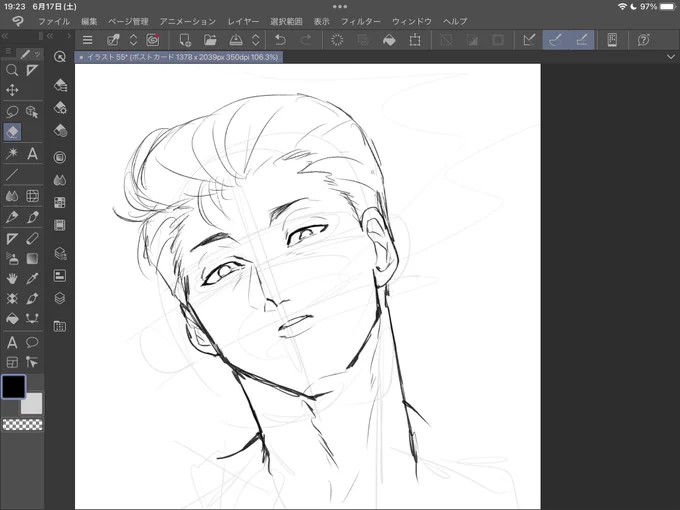
Task: Select the transparent checkered color swatch
Action: (x=23, y=425)
